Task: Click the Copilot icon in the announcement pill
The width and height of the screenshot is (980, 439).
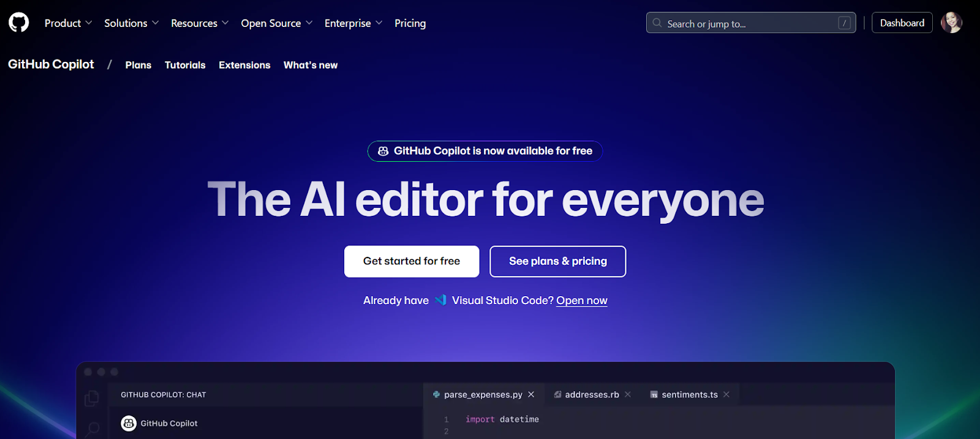Action: pyautogui.click(x=383, y=151)
